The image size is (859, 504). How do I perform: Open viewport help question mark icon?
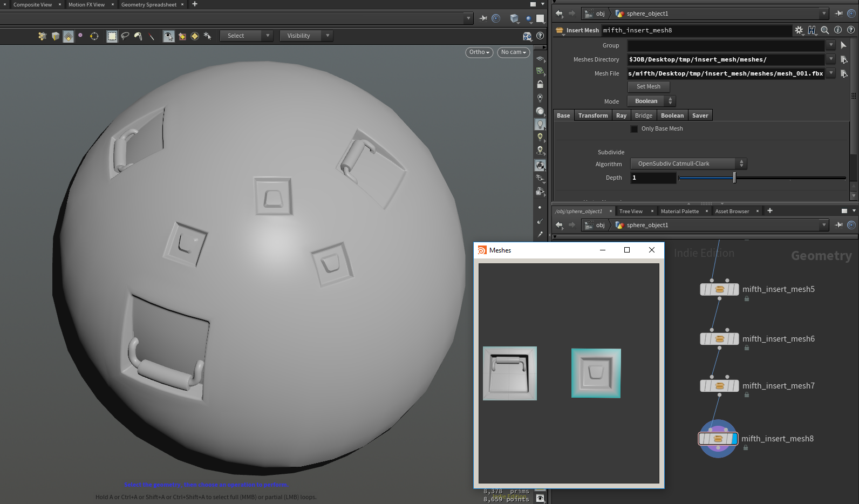[540, 36]
